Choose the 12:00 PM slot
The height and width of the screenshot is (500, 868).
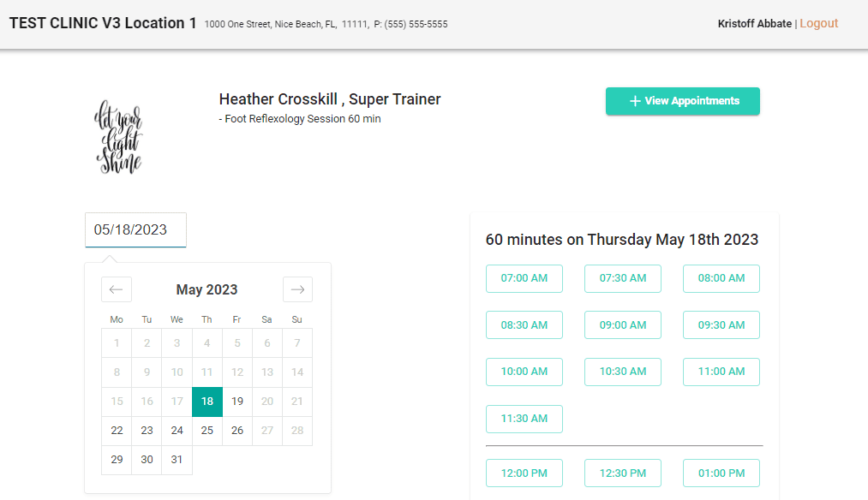pos(524,473)
